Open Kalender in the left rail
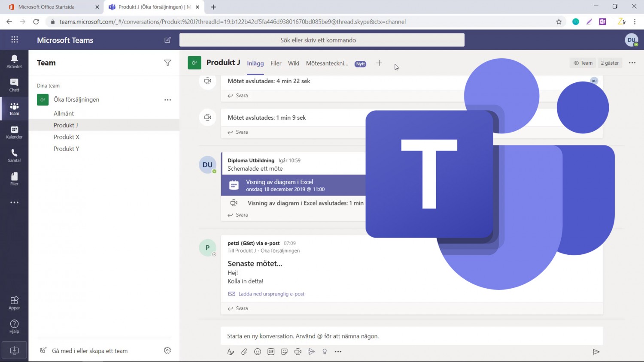 click(x=14, y=132)
